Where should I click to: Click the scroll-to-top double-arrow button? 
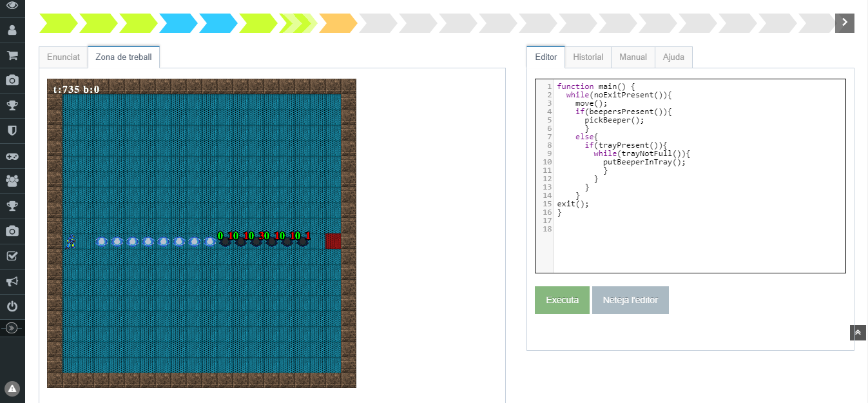pyautogui.click(x=858, y=332)
